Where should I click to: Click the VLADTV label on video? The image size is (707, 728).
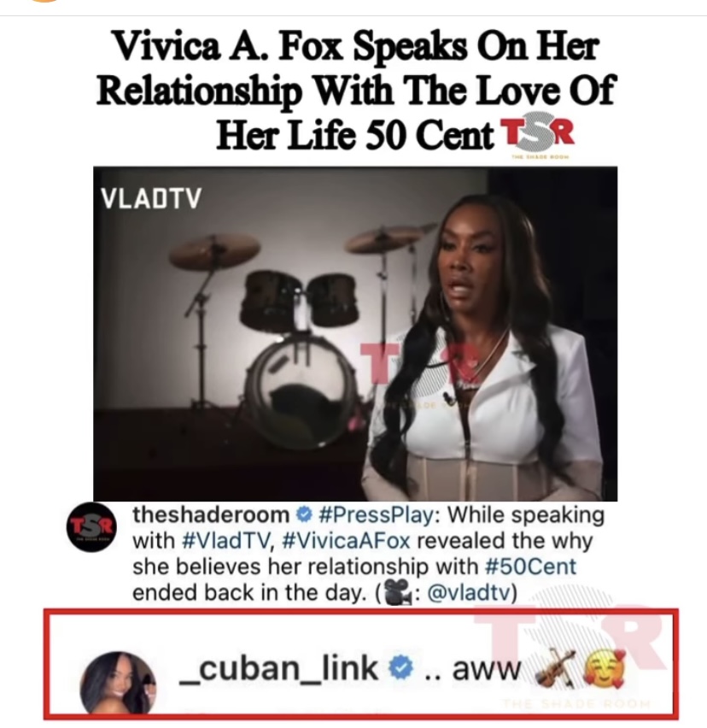point(151,199)
